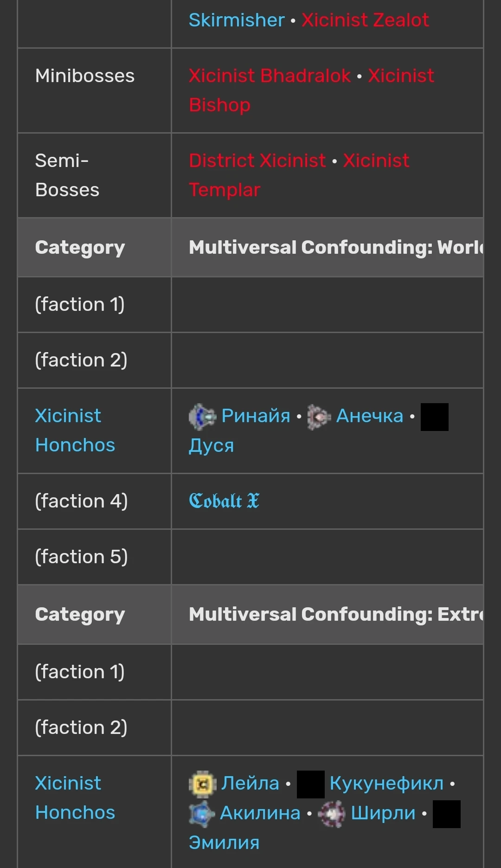Open the red Xicinist Zealot link
The image size is (501, 868).
coord(365,20)
